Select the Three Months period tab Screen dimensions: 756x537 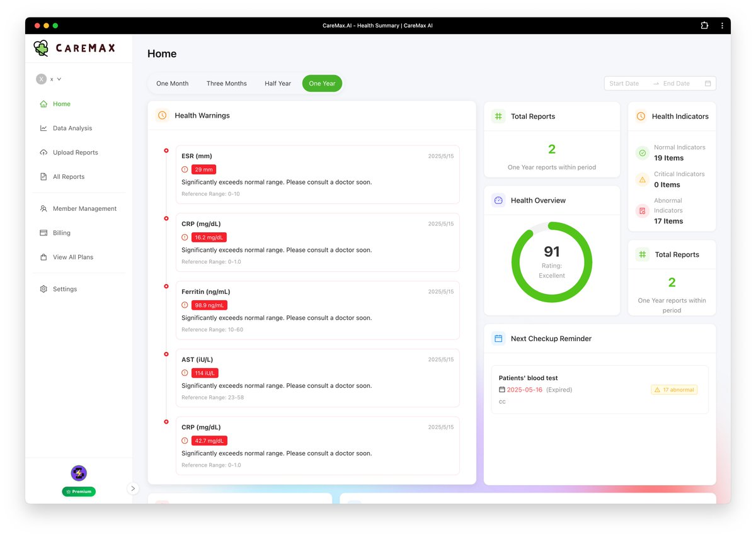227,84
